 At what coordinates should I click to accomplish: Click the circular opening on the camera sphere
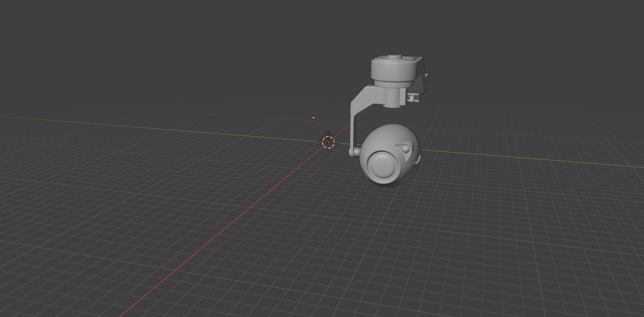tap(384, 165)
